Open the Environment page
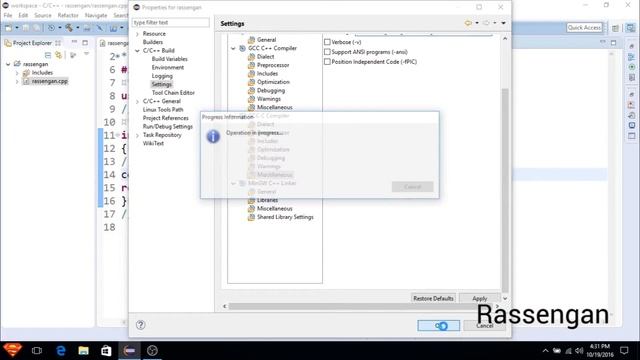This screenshot has height=360, width=640. (x=168, y=67)
